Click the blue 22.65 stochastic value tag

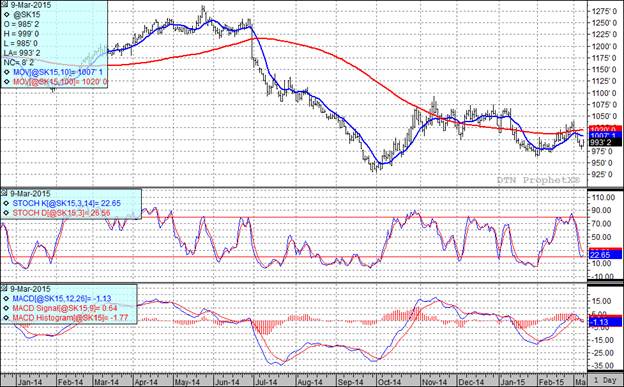(x=605, y=255)
